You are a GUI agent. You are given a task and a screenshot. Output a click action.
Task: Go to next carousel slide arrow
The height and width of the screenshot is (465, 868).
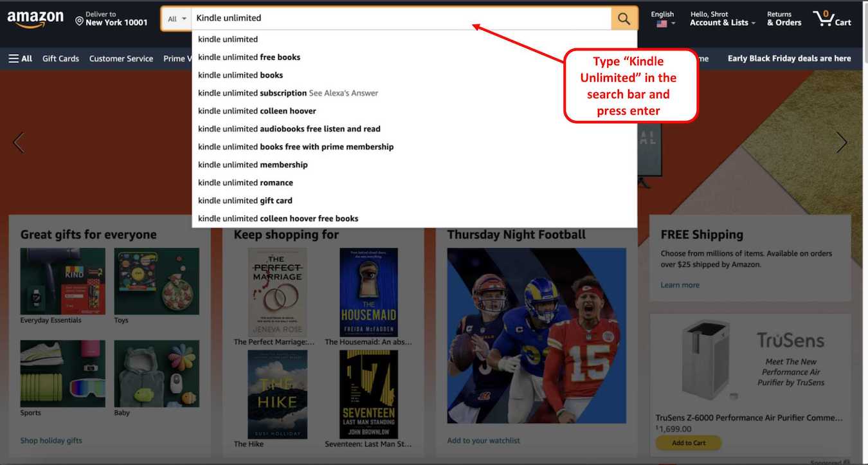coord(842,142)
